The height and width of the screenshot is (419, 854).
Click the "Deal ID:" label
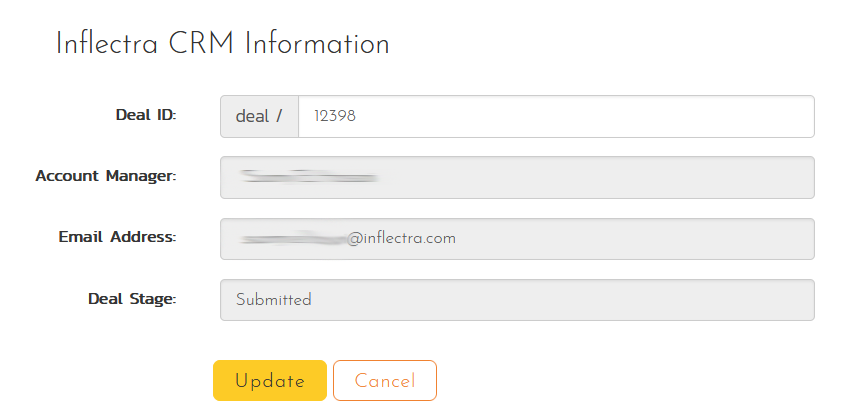click(x=146, y=114)
